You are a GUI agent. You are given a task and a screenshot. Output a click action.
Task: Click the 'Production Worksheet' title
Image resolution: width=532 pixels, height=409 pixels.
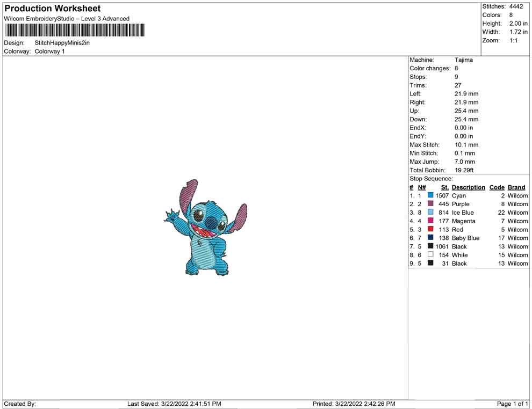pyautogui.click(x=52, y=9)
